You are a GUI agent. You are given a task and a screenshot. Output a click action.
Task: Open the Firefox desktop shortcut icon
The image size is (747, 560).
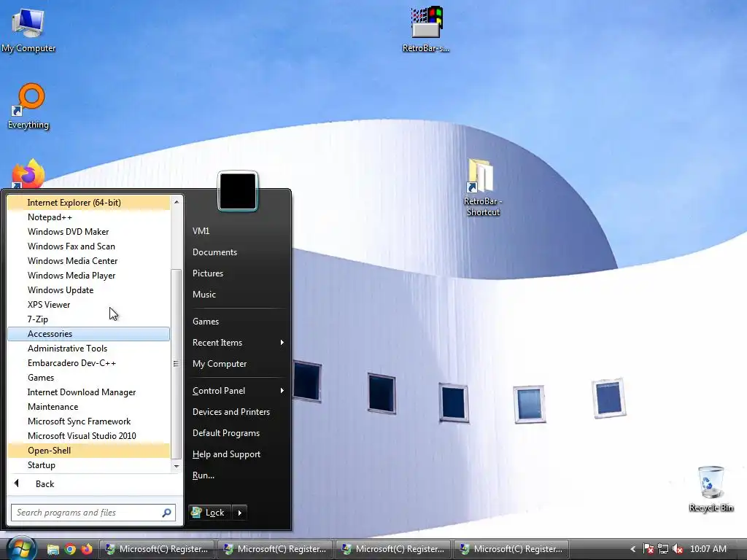pos(28,174)
